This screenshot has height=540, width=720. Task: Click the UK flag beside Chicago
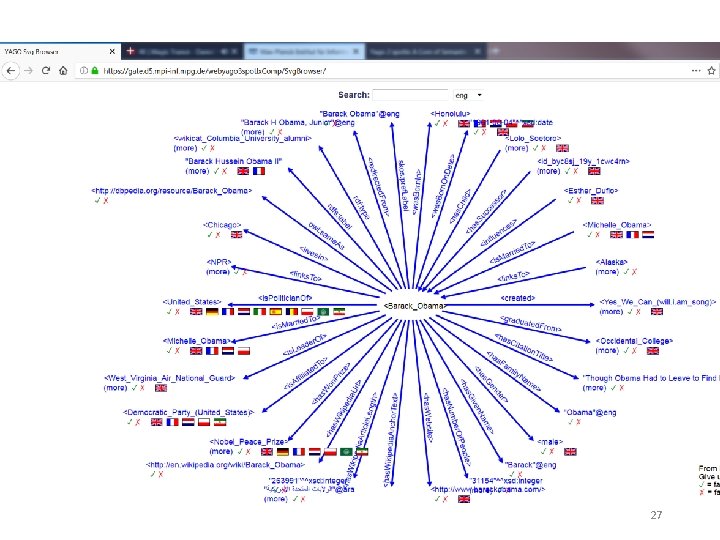click(236, 235)
